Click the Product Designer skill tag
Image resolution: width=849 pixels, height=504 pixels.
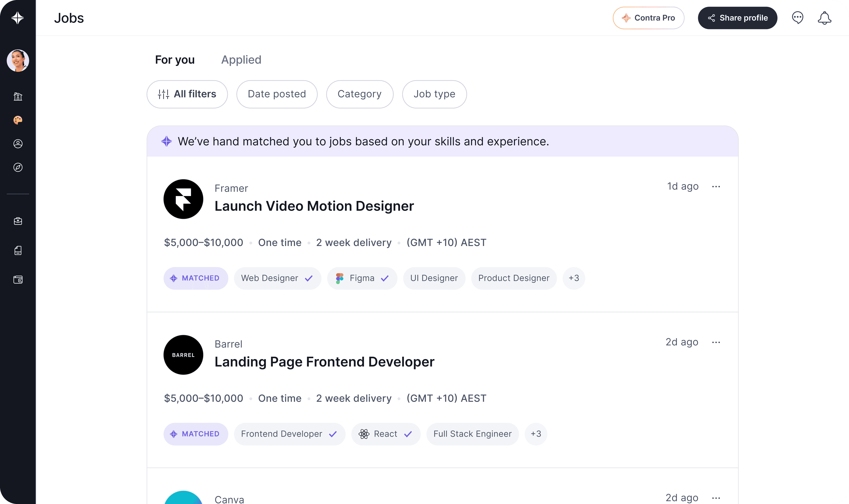pyautogui.click(x=514, y=278)
